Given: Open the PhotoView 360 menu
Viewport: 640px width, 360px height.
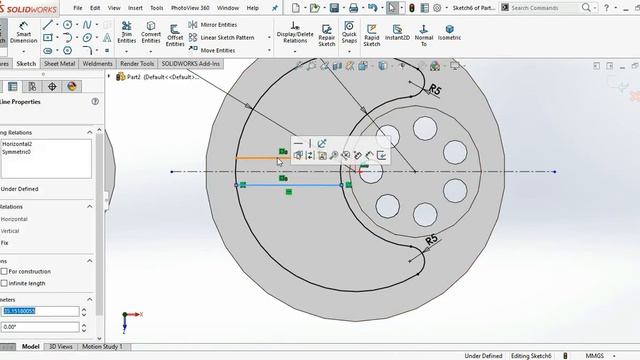Looking at the screenshot, I should (190, 8).
